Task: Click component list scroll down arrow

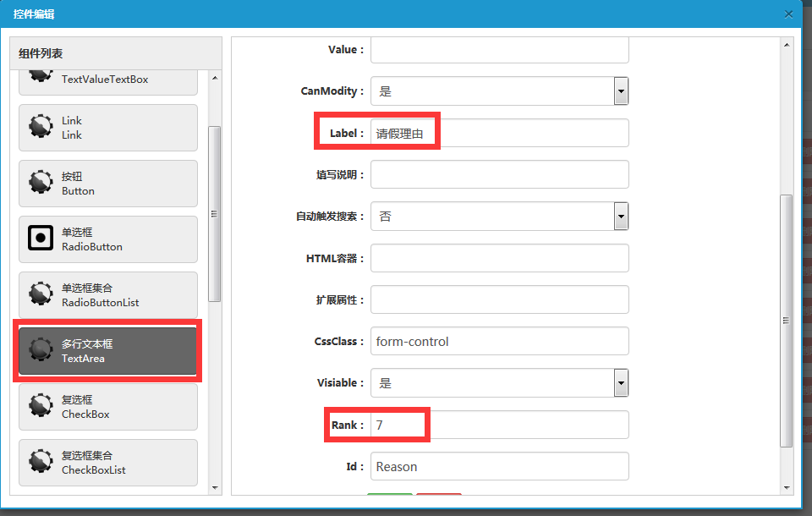Action: click(x=215, y=487)
